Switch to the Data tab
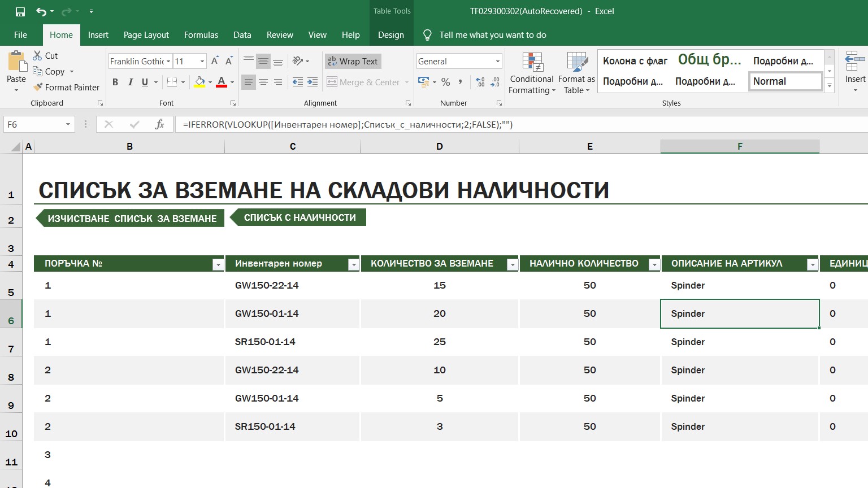This screenshot has height=488, width=868. pyautogui.click(x=242, y=34)
